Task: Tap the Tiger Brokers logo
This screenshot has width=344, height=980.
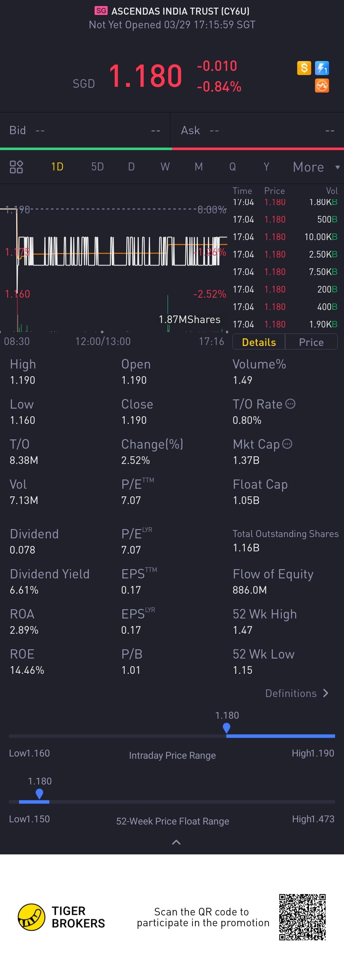Action: (32, 917)
